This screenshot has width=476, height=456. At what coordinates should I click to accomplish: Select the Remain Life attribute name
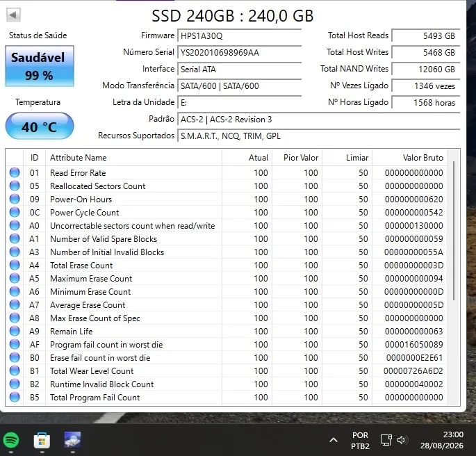tap(72, 331)
